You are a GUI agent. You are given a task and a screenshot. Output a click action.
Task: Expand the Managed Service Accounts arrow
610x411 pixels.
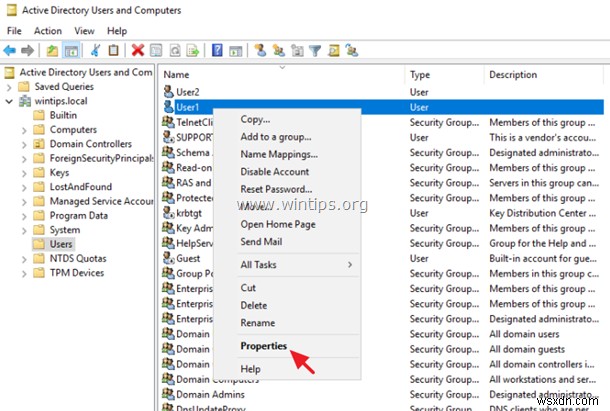(x=24, y=202)
